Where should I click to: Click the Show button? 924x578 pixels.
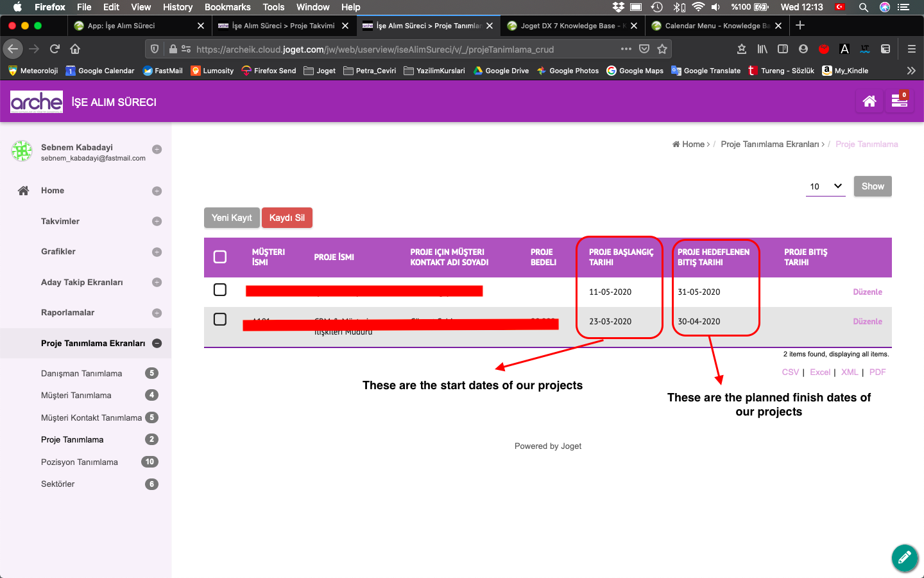coord(873,186)
